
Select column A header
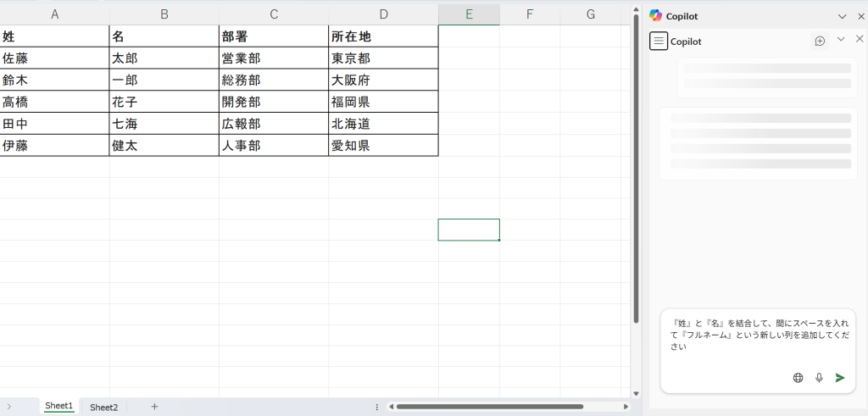pyautogui.click(x=54, y=14)
